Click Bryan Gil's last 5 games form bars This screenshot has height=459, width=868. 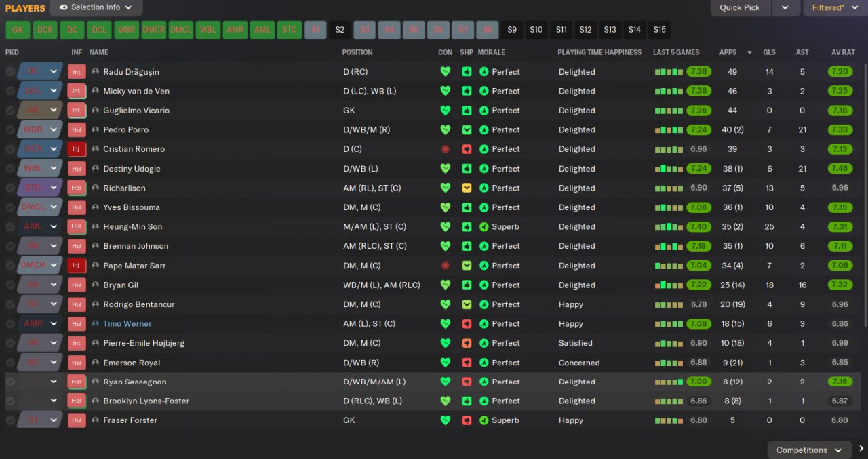(x=669, y=285)
